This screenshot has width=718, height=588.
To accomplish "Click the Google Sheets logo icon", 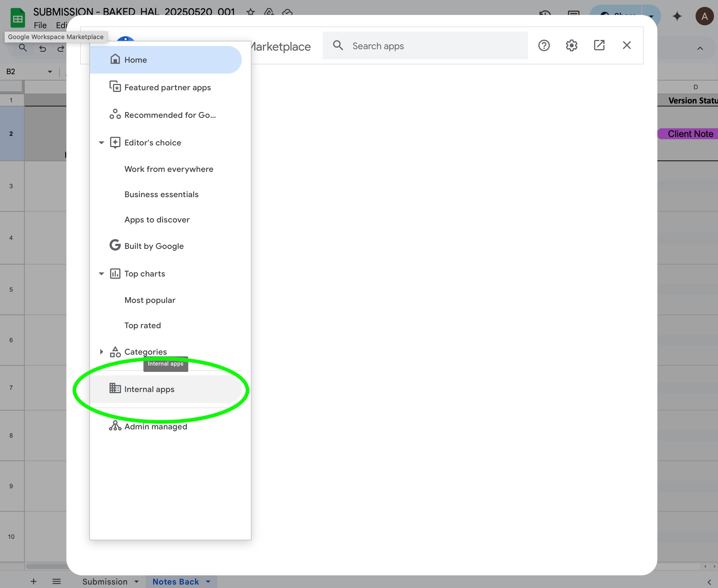I will (x=18, y=18).
